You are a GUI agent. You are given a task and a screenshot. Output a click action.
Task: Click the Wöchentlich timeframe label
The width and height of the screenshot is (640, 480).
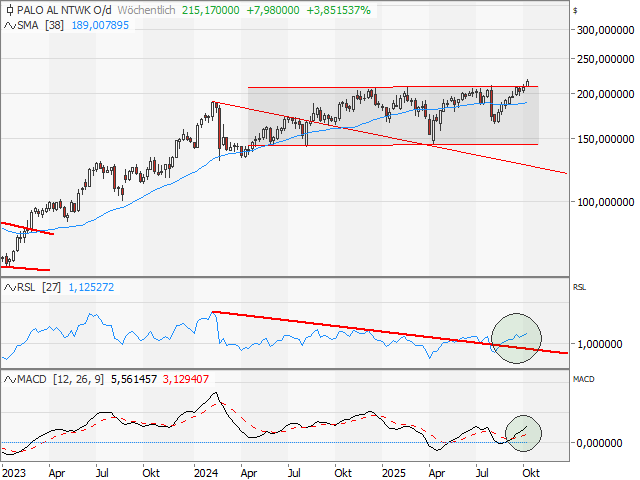147,8
